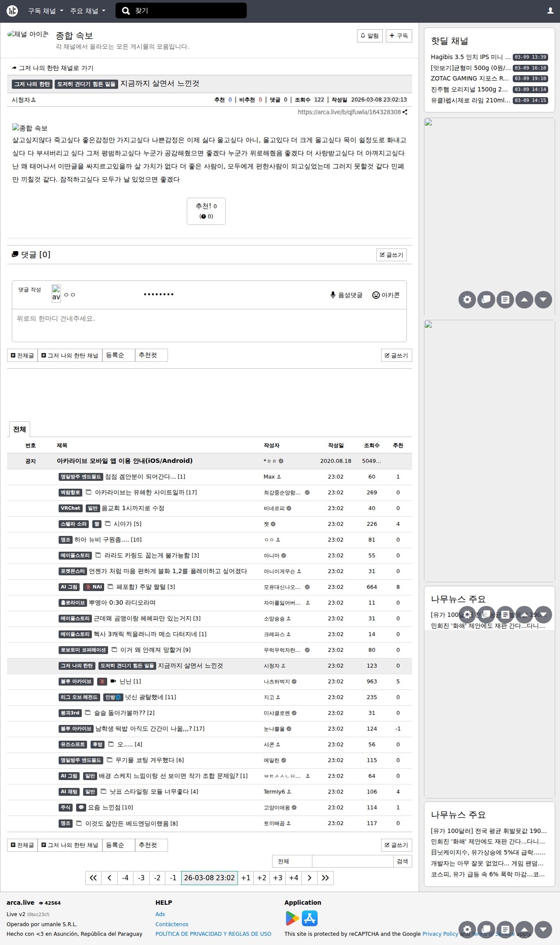
Task: Go to the first page with the double-left arrow
Action: point(93,878)
